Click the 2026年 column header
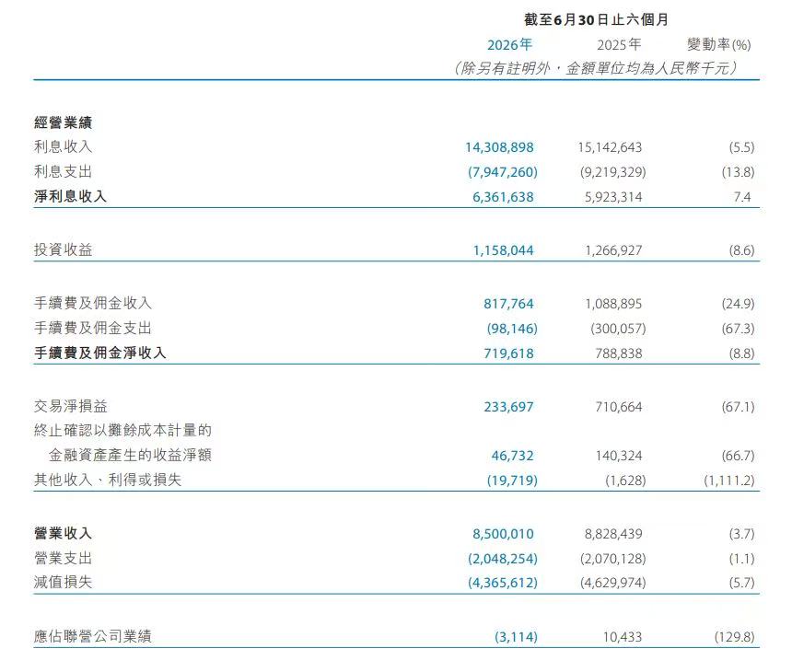792x672 pixels. pyautogui.click(x=509, y=45)
